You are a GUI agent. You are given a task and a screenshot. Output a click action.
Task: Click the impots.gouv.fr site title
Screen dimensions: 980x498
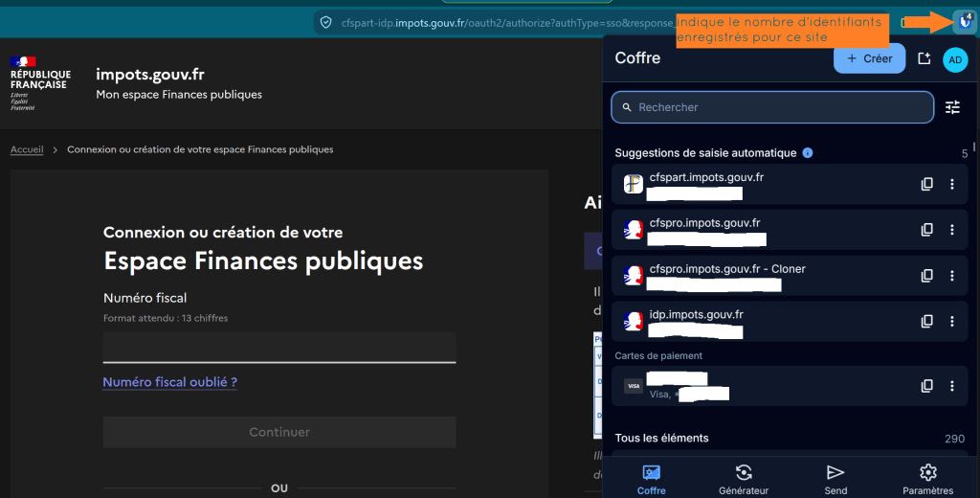click(150, 75)
